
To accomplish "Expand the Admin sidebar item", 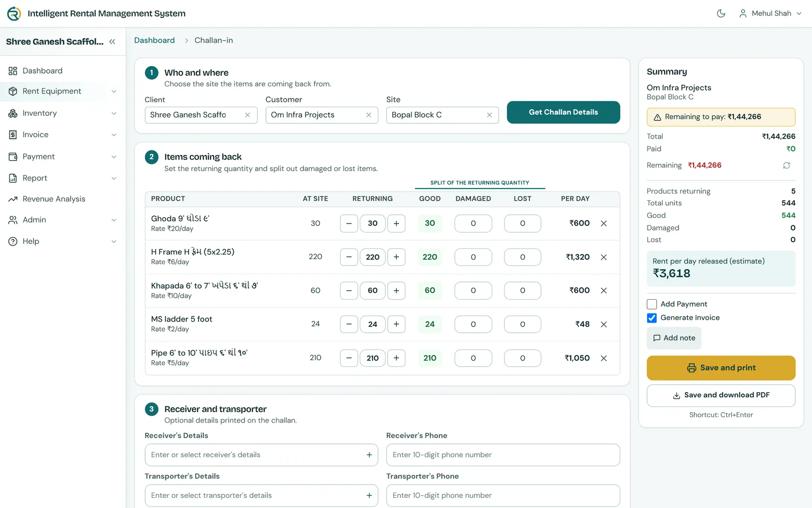I will click(63, 220).
